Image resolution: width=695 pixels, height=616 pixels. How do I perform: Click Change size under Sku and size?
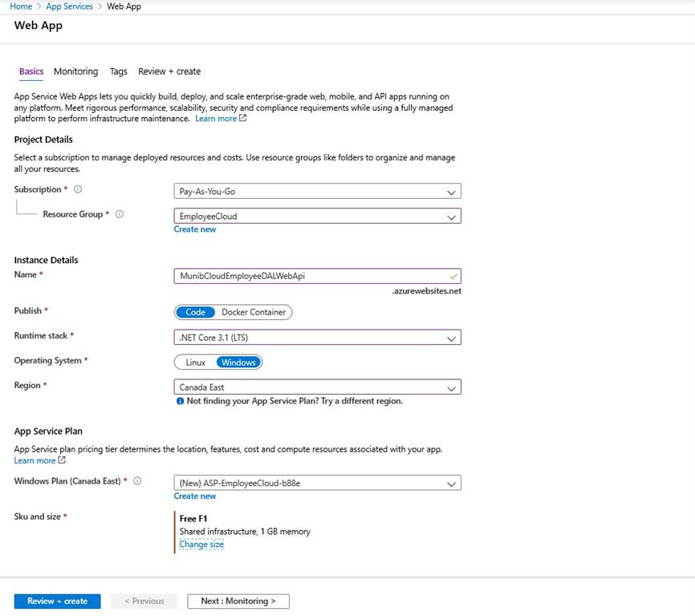click(x=201, y=544)
